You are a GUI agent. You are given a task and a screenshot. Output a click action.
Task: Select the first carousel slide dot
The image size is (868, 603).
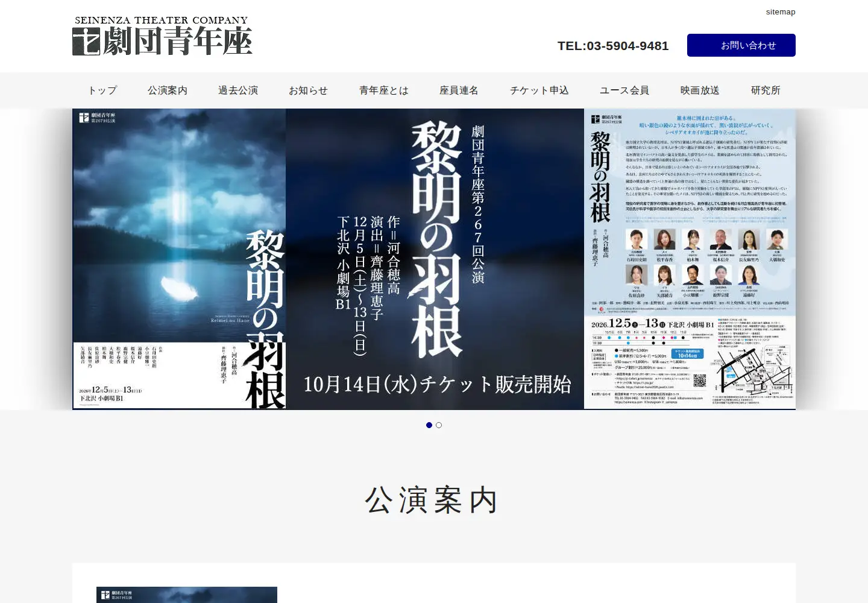pos(429,425)
